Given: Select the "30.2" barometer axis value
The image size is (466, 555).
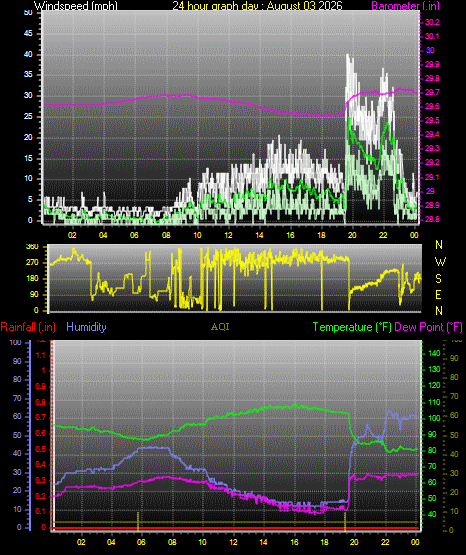Looking at the screenshot, I should (432, 22).
